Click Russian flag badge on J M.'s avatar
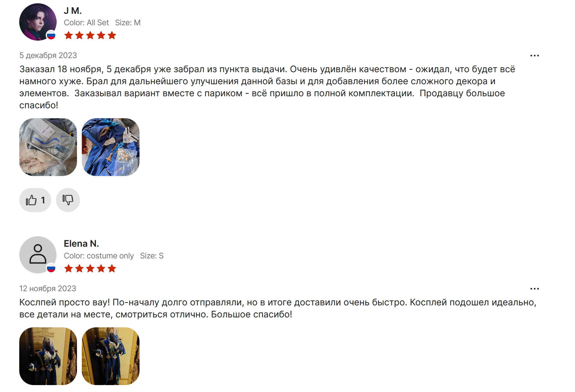The image size is (575, 392). pos(51,35)
